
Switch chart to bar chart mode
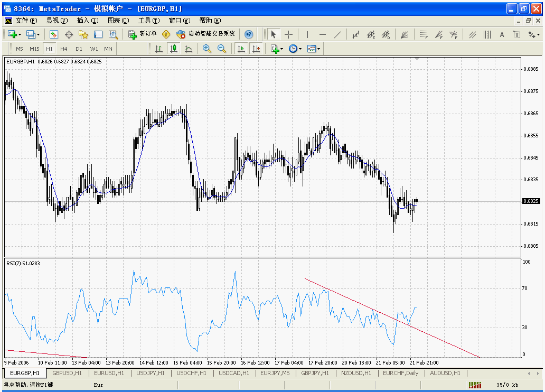pos(159,49)
